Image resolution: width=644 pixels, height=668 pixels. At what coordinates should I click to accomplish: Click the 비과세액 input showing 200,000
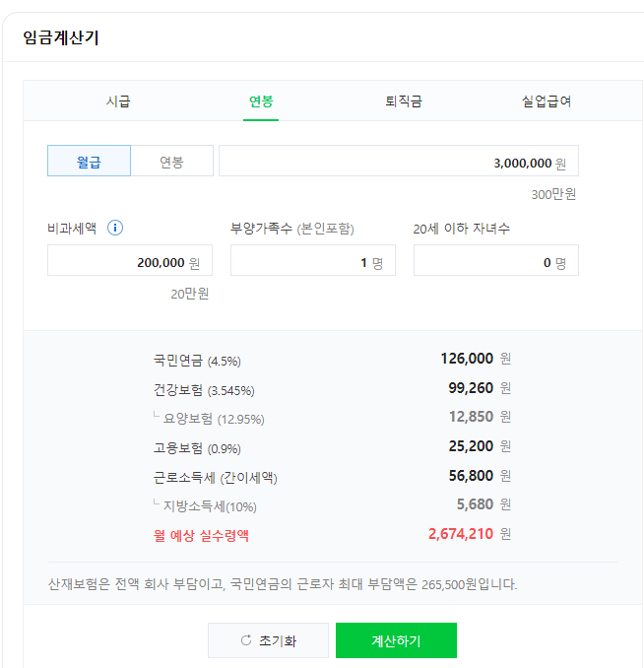pos(123,261)
